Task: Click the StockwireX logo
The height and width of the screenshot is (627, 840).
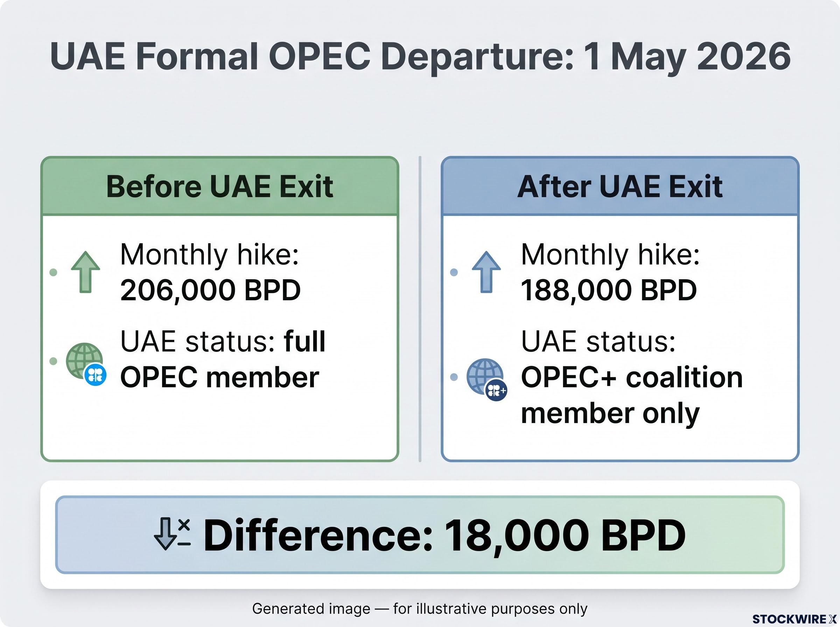Action: click(794, 619)
